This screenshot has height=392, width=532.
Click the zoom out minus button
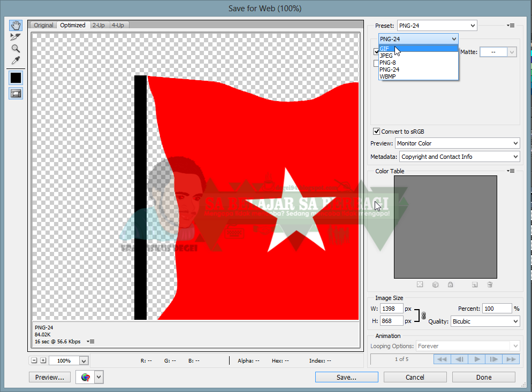point(34,360)
